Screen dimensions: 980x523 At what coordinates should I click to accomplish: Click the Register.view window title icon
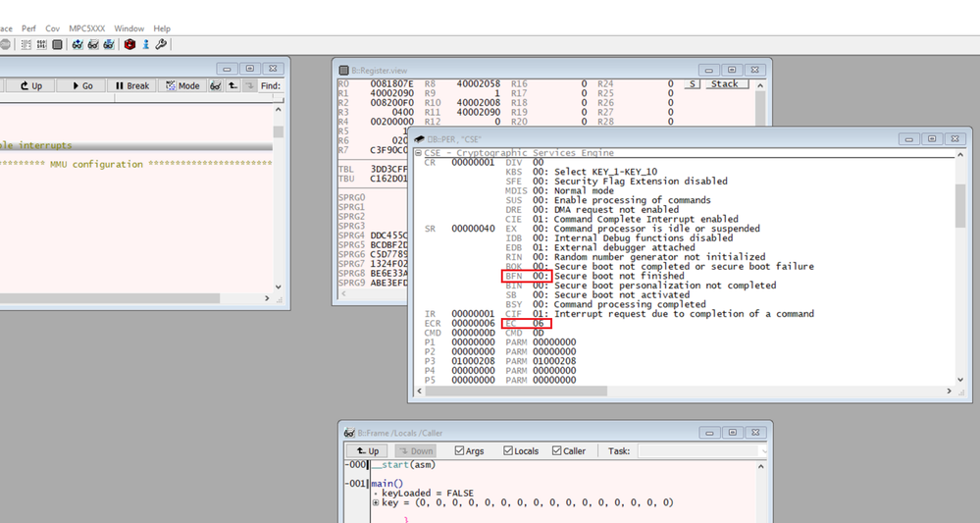343,71
